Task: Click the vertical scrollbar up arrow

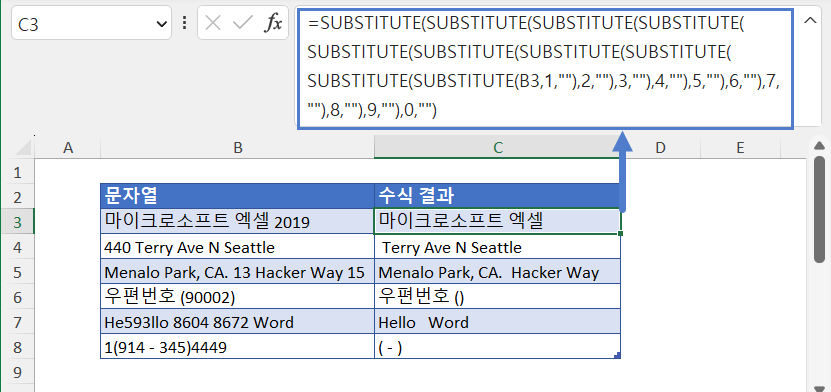Action: pyautogui.click(x=819, y=145)
